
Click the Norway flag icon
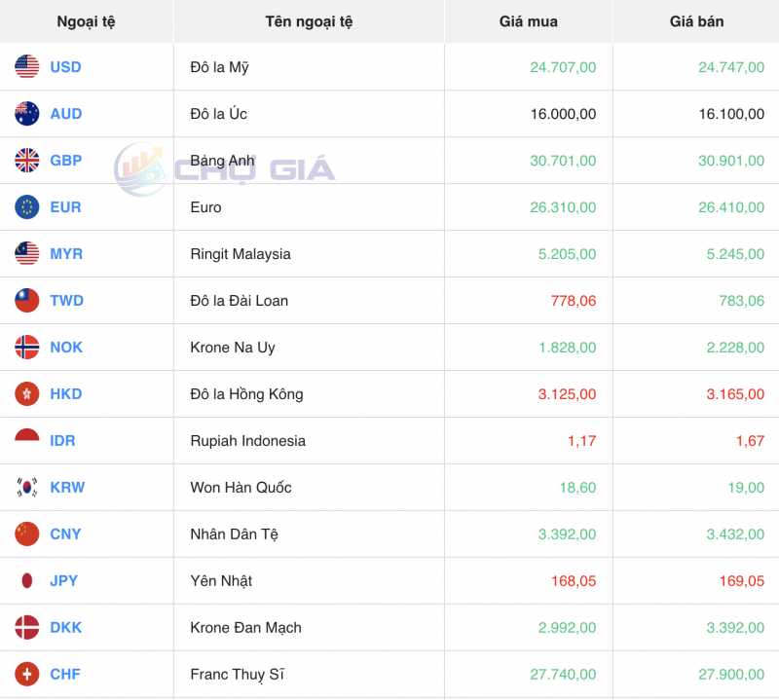click(x=27, y=348)
